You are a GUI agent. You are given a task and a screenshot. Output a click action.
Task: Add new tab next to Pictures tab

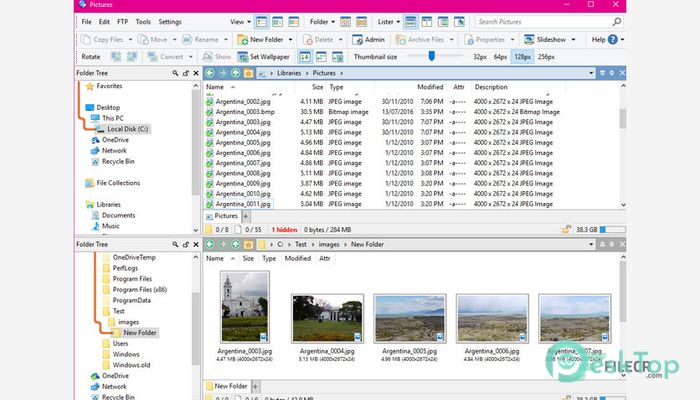click(x=245, y=217)
